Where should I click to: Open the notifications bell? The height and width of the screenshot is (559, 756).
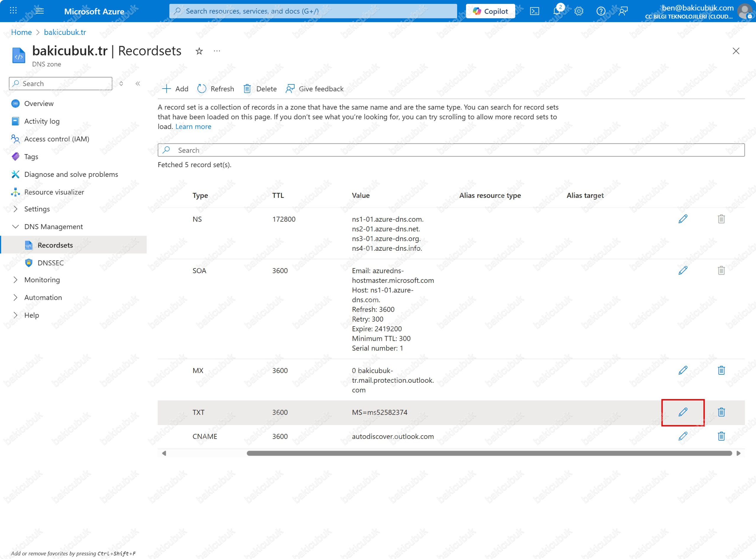[x=556, y=11]
